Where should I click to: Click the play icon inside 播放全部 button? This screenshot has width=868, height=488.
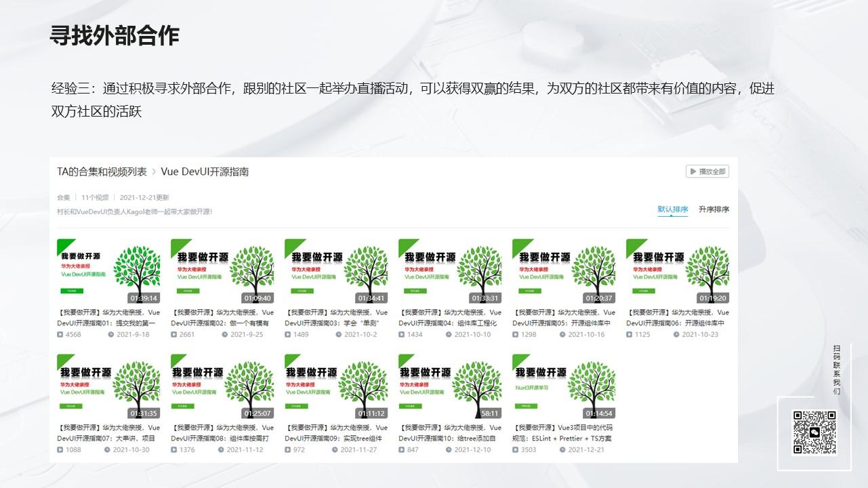coord(692,171)
